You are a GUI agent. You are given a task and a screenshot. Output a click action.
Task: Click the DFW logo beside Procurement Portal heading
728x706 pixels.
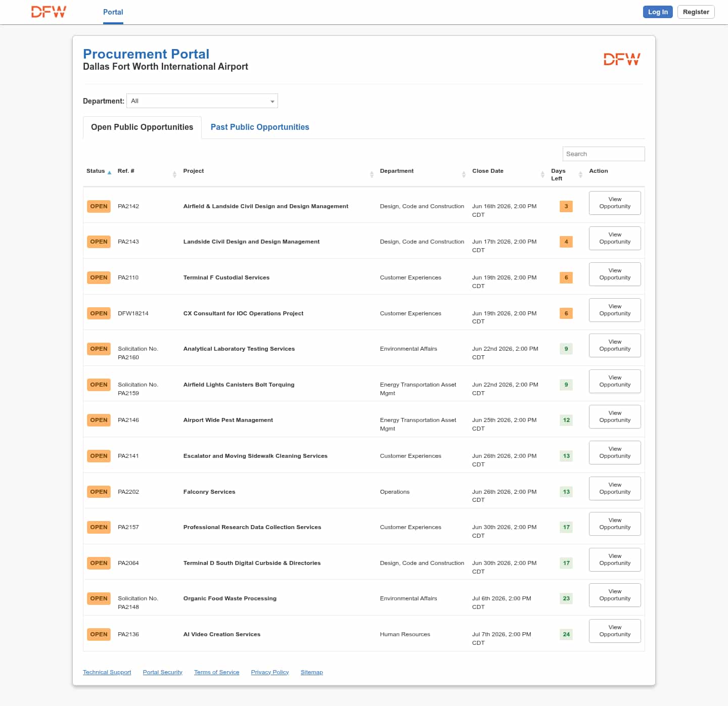point(622,60)
